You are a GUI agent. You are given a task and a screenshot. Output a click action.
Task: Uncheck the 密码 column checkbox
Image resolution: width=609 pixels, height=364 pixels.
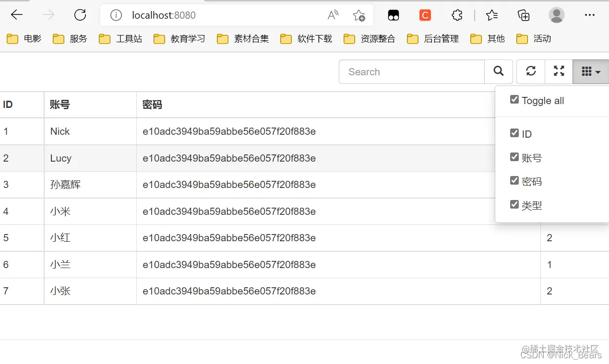point(514,181)
